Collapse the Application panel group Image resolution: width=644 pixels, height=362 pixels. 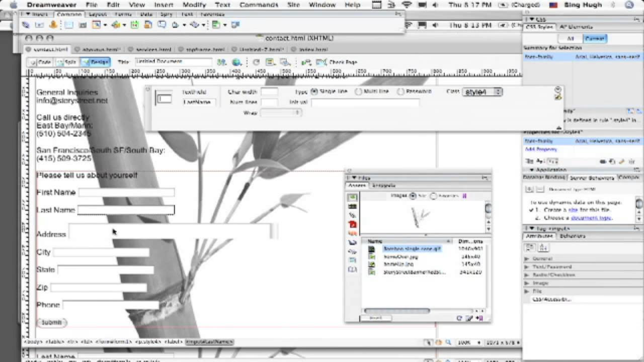point(531,170)
